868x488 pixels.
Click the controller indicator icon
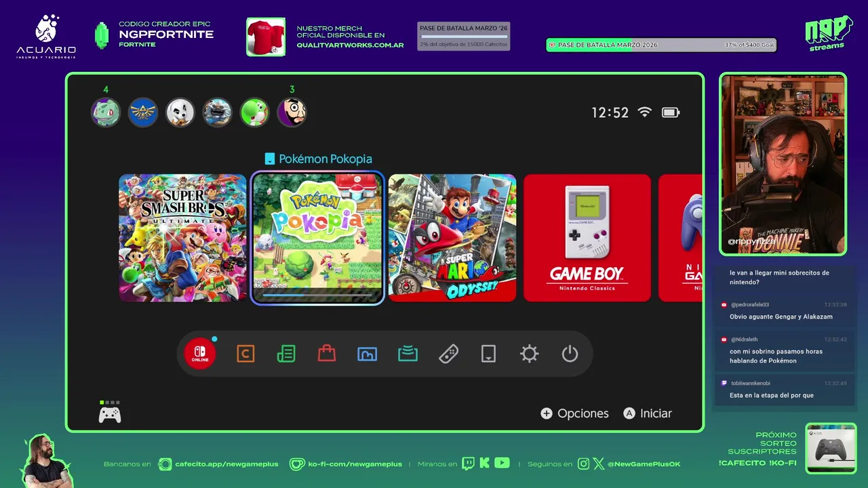pos(110,413)
